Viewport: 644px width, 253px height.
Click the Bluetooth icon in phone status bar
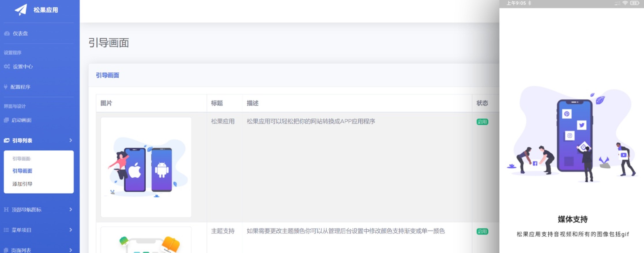point(530,3)
